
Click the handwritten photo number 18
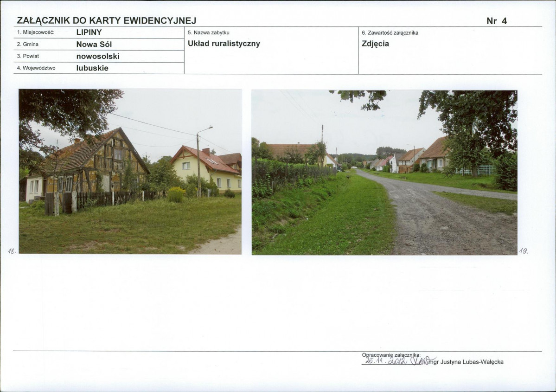coord(12,251)
